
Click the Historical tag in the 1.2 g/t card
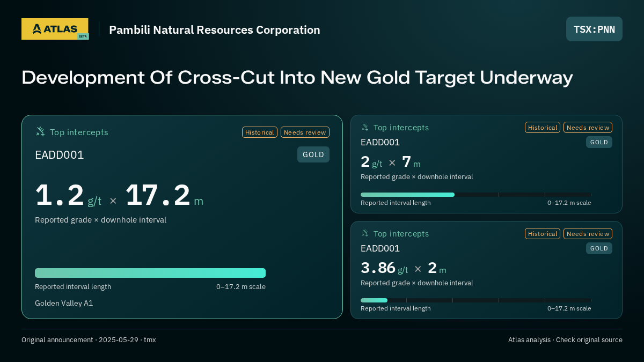tap(260, 132)
